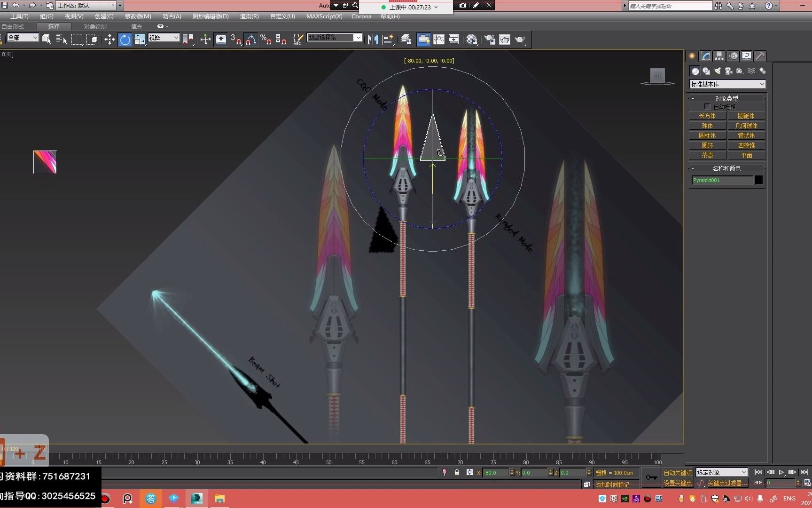
Task: Activate the Select and Uniform Scale tool
Action: point(140,39)
